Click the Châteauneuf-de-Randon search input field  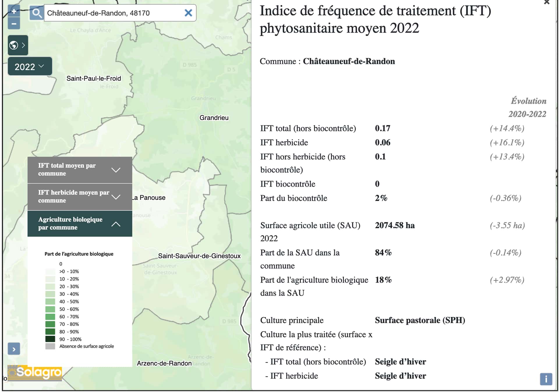tap(114, 13)
